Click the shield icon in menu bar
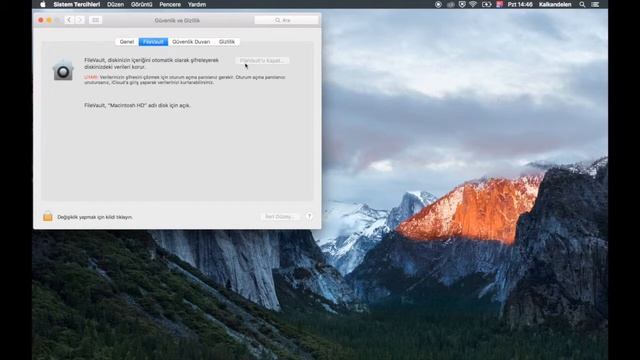Viewport: 640px width, 360px height. point(462,4)
